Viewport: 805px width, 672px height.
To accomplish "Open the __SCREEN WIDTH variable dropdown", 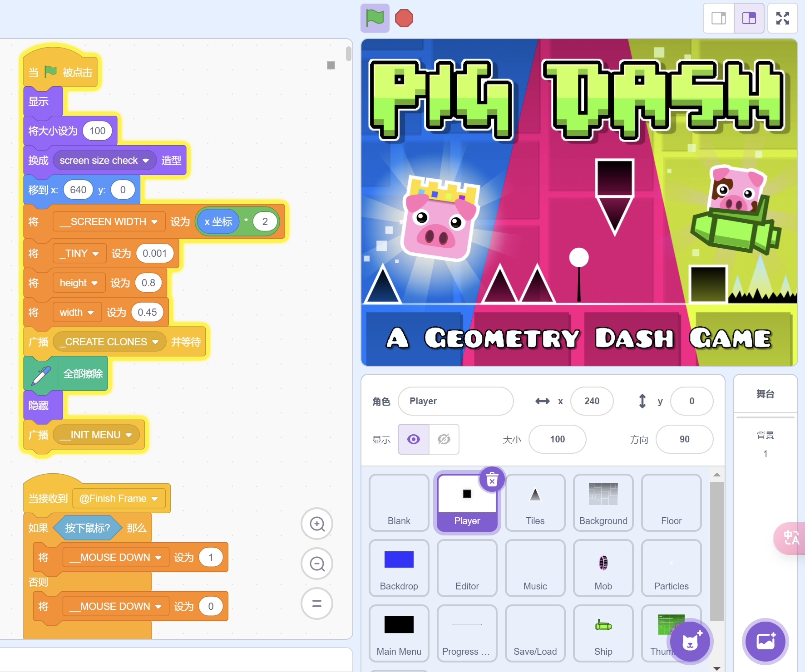I will (154, 222).
